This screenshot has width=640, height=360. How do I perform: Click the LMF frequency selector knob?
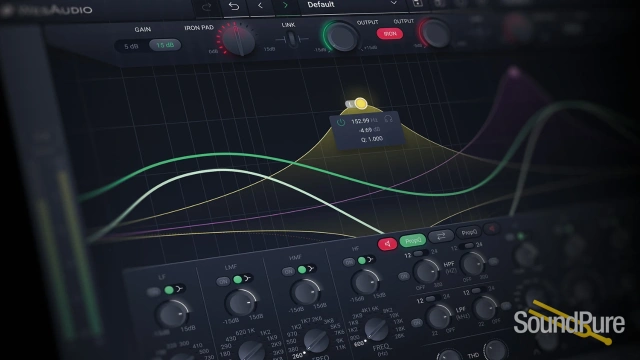(251, 350)
